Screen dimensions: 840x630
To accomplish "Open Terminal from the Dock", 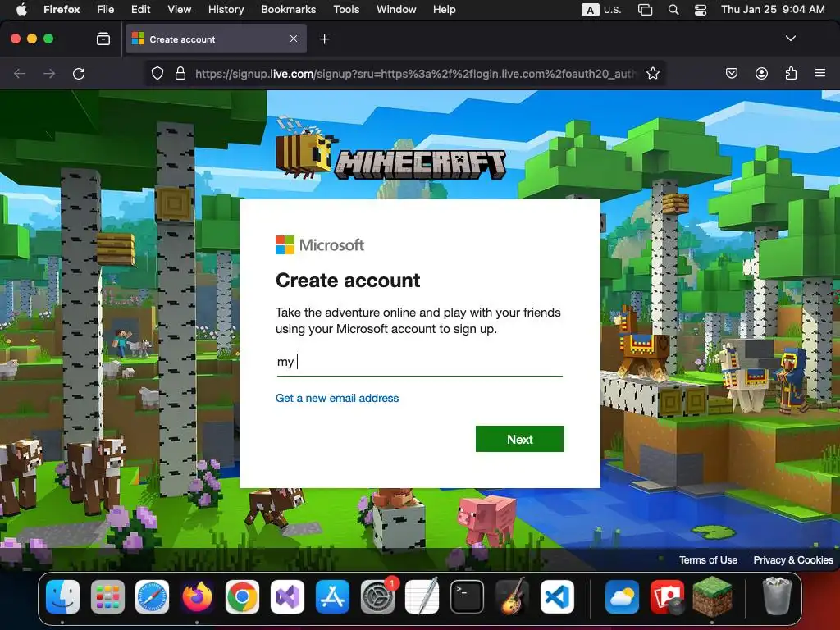I will point(467,597).
